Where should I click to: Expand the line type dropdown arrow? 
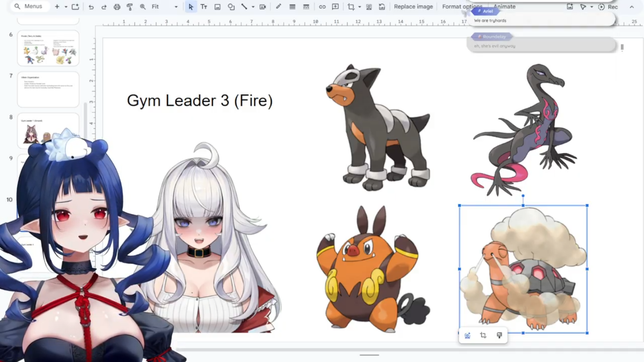point(253,7)
